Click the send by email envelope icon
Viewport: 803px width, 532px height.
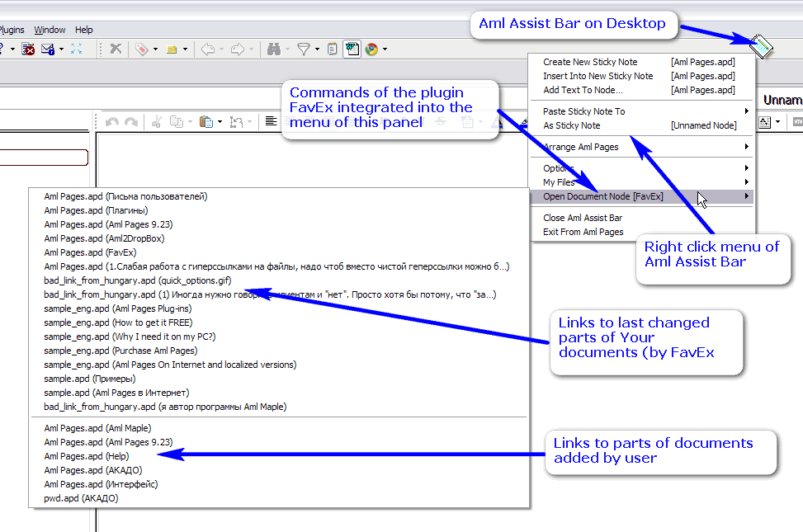tap(48, 49)
